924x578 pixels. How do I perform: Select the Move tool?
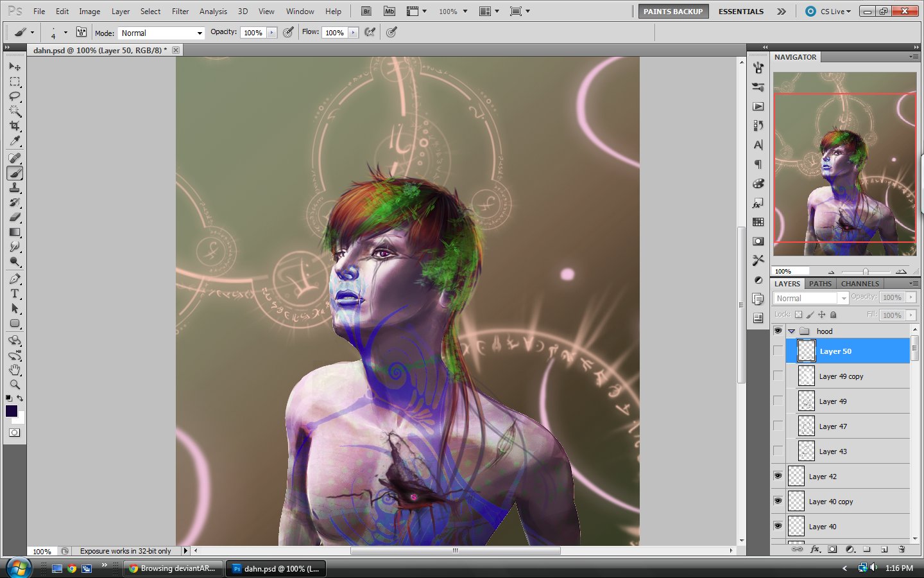pyautogui.click(x=15, y=66)
